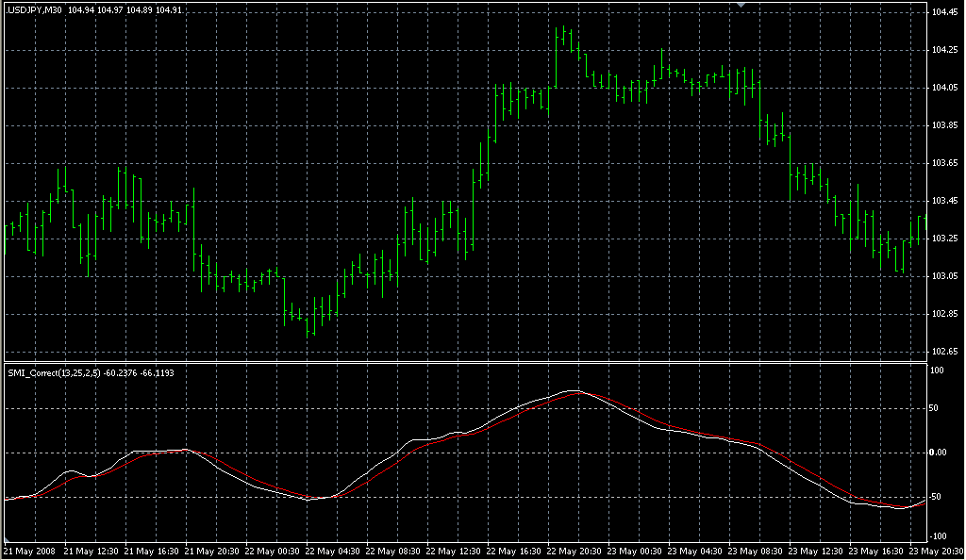Viewport: 966px width, 560px height.
Task: Click the 103.25 level on price scale
Action: point(945,239)
